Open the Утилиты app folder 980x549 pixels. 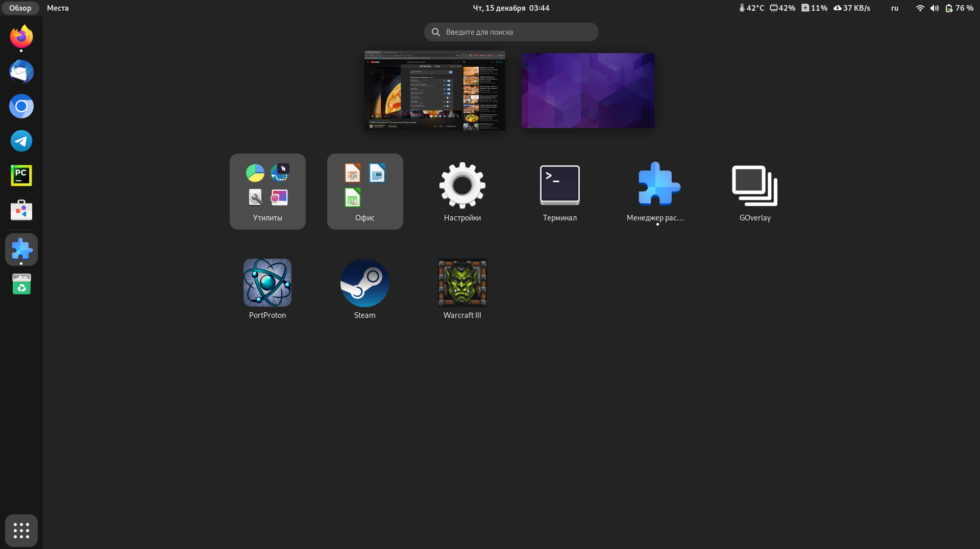coord(267,191)
